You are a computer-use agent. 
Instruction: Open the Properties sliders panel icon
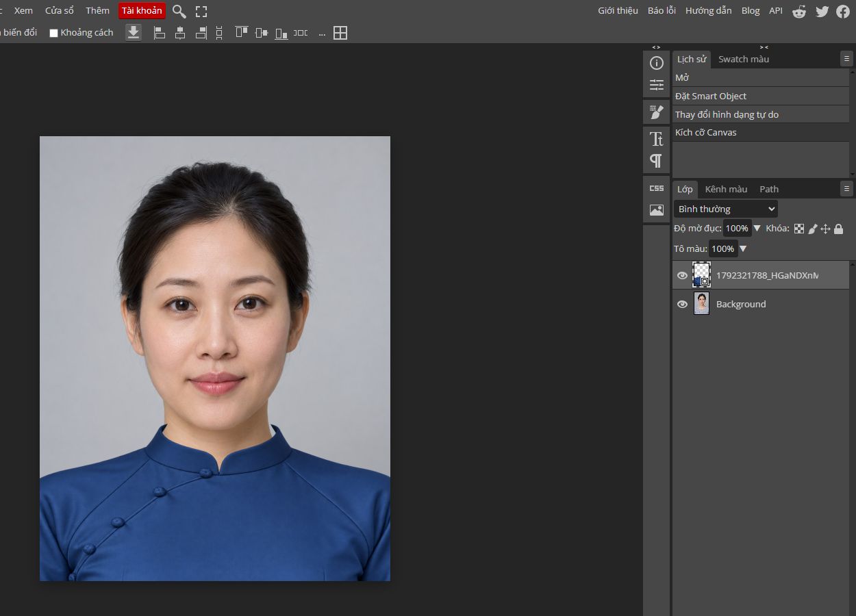pos(657,85)
